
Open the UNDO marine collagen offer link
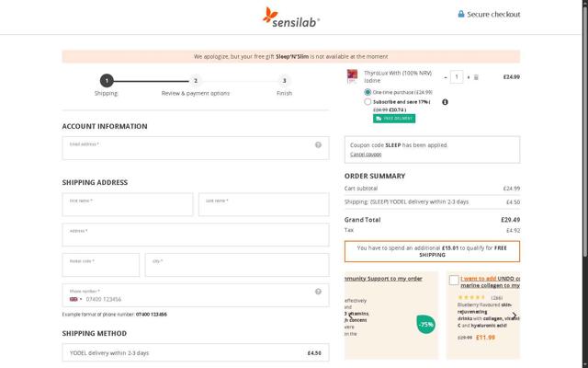click(490, 282)
